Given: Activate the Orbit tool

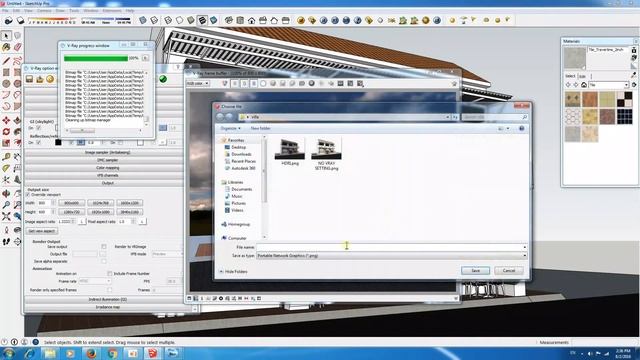Looking at the screenshot, I should tap(6, 194).
